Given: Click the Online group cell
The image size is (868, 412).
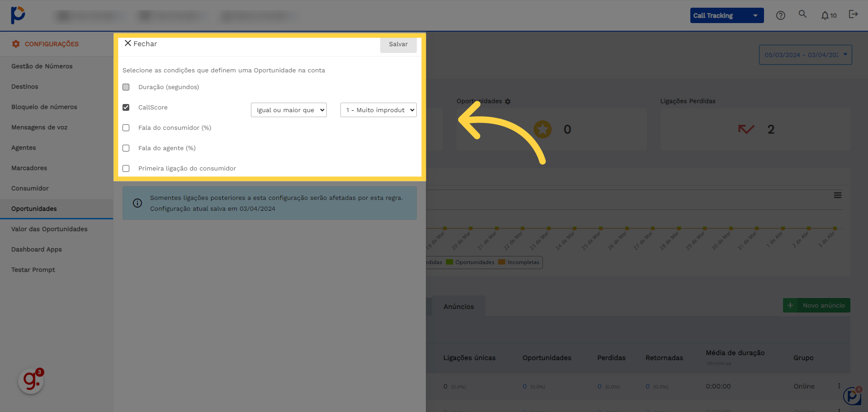Looking at the screenshot, I should [804, 386].
